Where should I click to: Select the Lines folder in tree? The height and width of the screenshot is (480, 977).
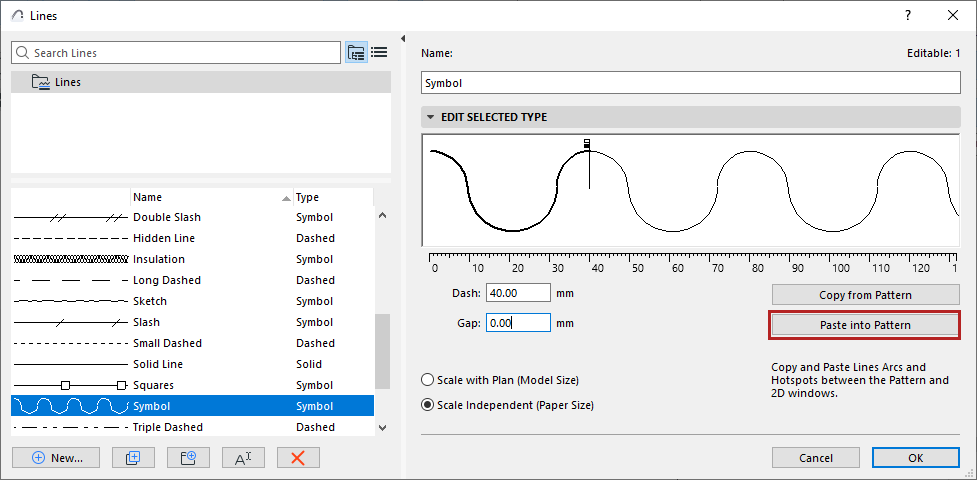(68, 82)
